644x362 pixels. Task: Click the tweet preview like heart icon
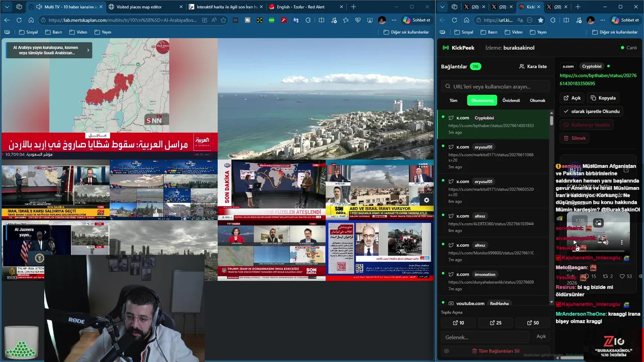point(622,276)
